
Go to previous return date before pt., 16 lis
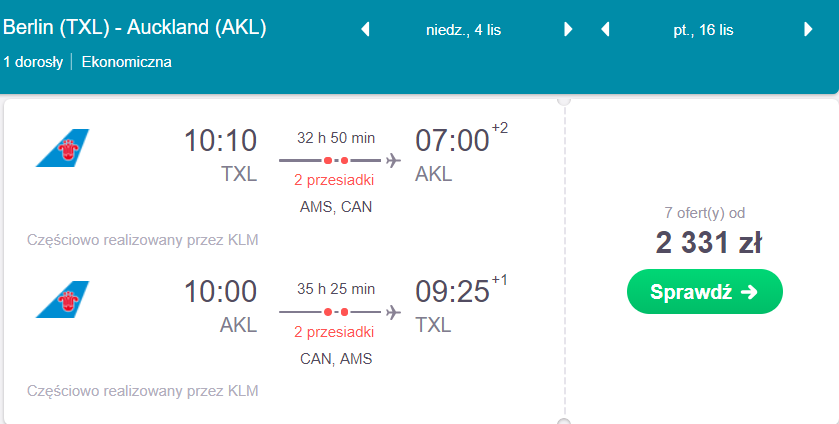click(605, 29)
